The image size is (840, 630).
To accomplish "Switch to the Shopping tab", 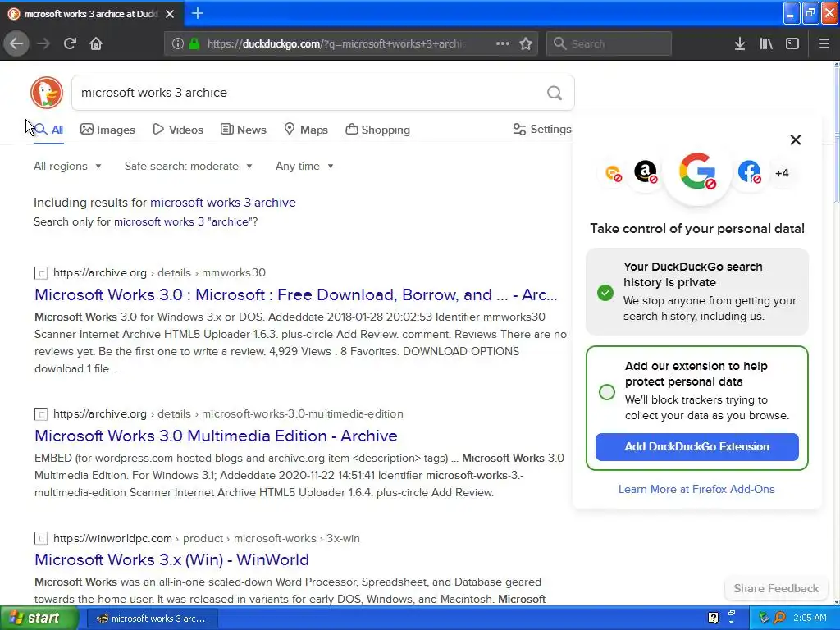I will (377, 130).
